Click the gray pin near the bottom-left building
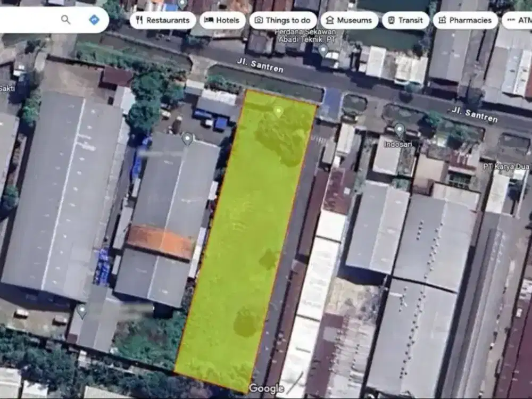The image size is (532, 399). tap(81, 311)
